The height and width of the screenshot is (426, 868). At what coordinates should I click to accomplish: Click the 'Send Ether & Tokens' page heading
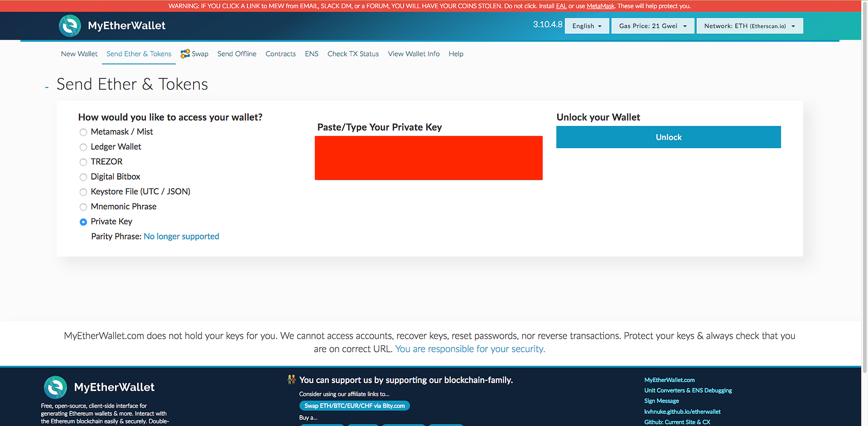132,84
